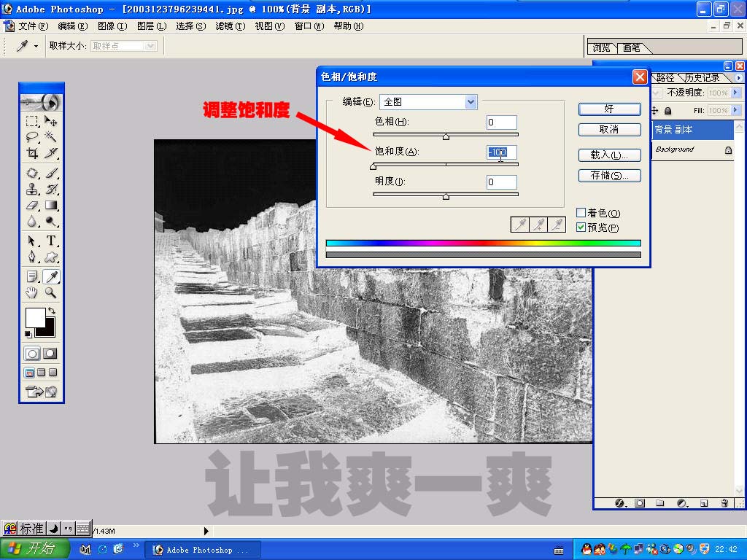Pick the Lasso tool

pyautogui.click(x=32, y=136)
